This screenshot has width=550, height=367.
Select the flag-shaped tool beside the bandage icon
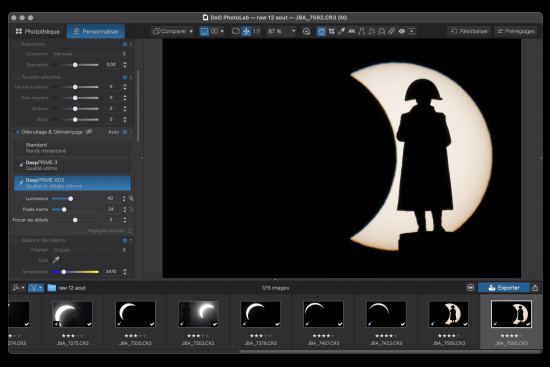[382, 31]
